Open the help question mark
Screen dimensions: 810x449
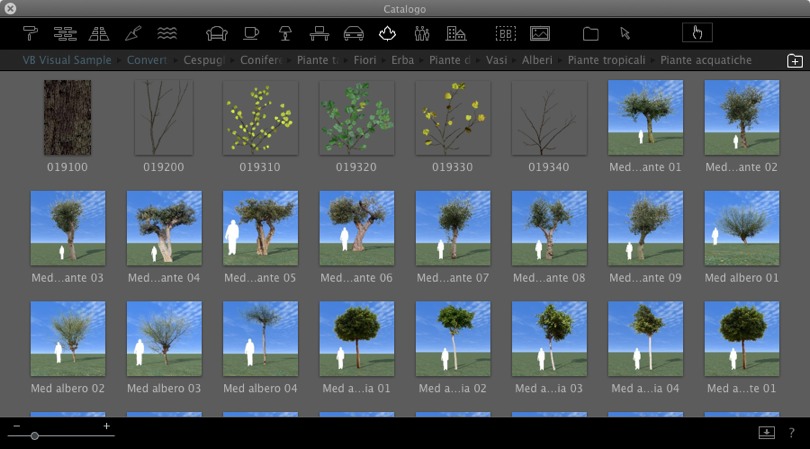[791, 432]
